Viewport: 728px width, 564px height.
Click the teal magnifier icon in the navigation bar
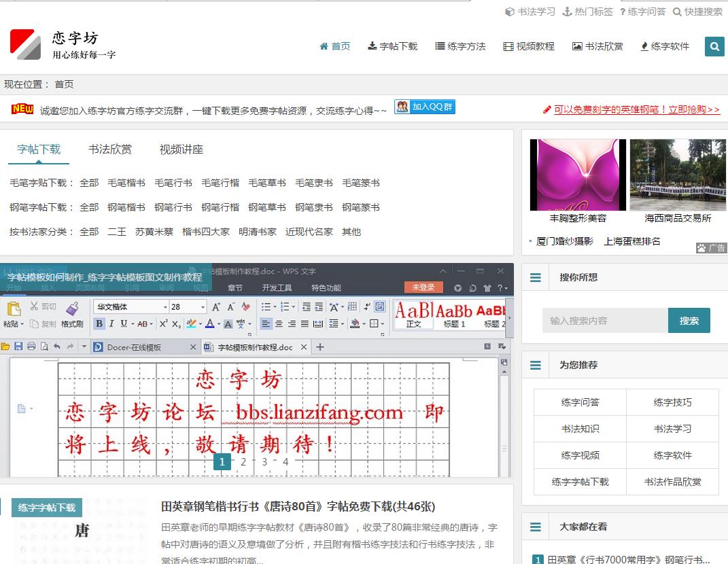(714, 46)
